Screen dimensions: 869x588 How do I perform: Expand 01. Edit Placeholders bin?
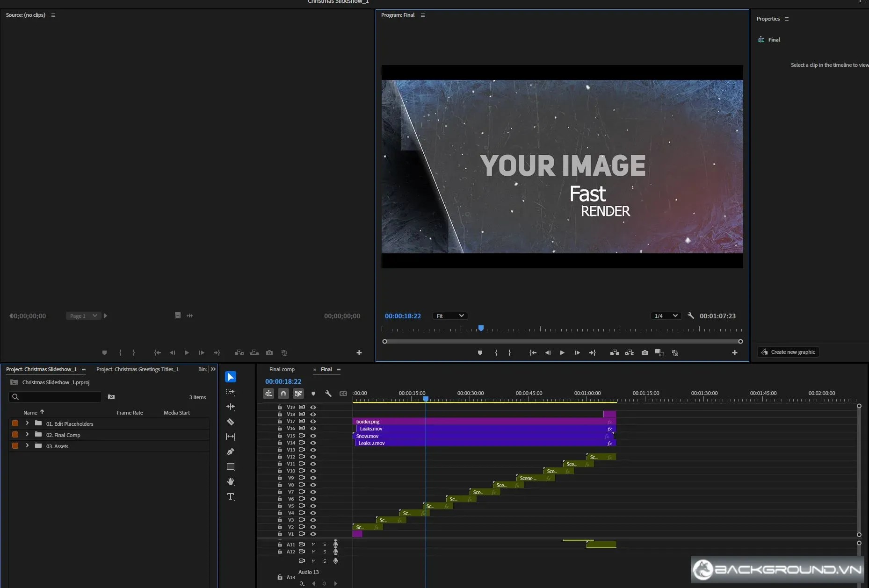pyautogui.click(x=27, y=423)
